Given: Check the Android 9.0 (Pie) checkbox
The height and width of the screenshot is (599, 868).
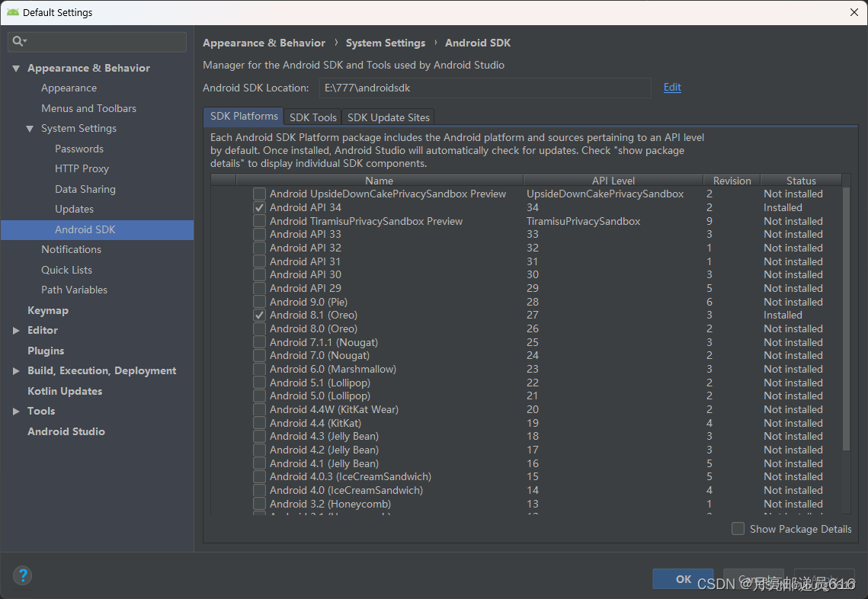Looking at the screenshot, I should click(x=259, y=302).
